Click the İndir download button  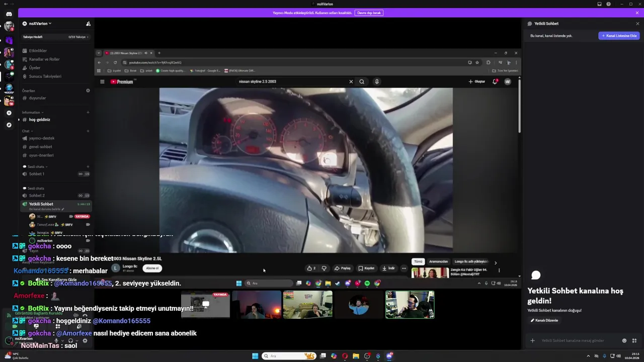(x=388, y=268)
